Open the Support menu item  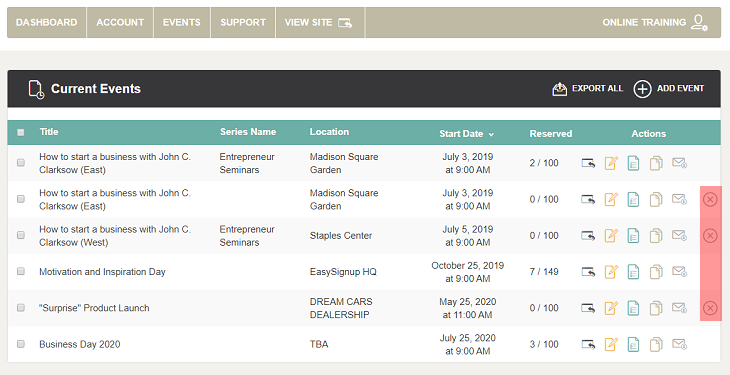pyautogui.click(x=243, y=22)
